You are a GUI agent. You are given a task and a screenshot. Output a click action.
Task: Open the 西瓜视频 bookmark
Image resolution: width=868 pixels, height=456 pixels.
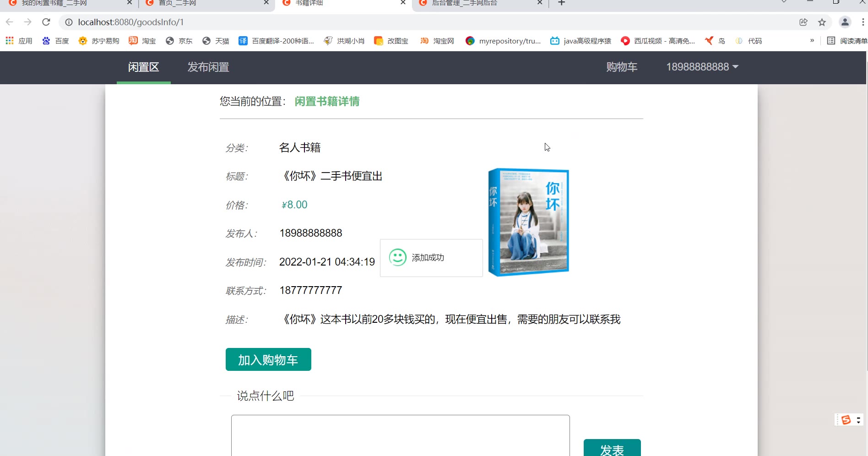coord(658,41)
